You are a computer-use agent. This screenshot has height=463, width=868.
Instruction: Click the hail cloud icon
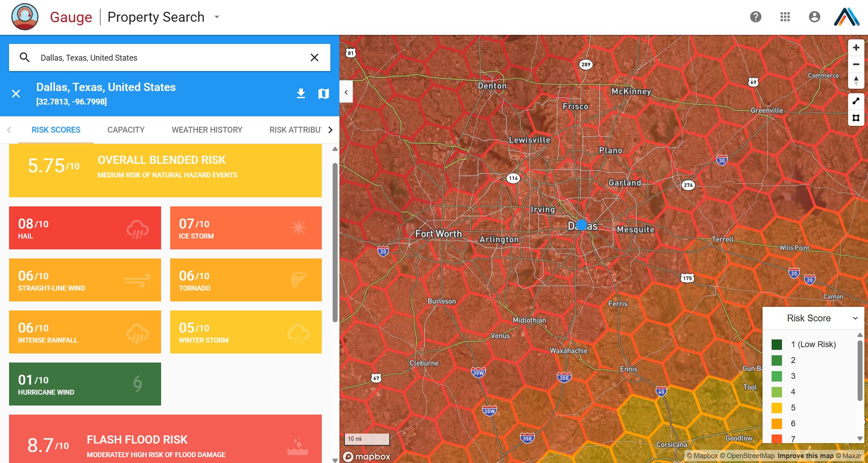coord(138,229)
